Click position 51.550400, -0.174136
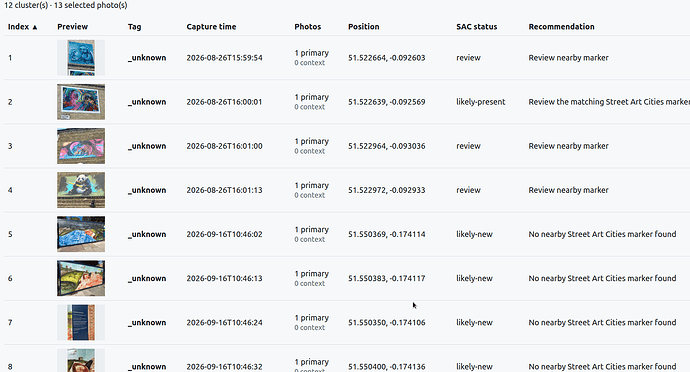 click(x=387, y=367)
